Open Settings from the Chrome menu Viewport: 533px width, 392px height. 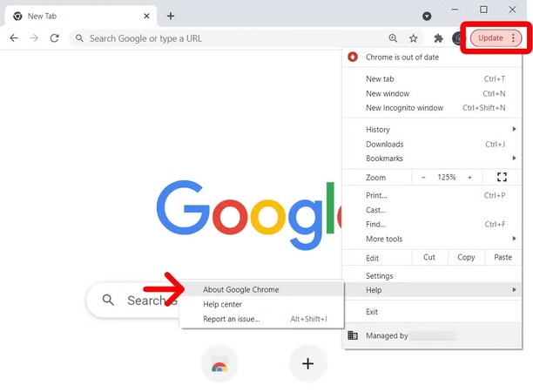pyautogui.click(x=380, y=276)
